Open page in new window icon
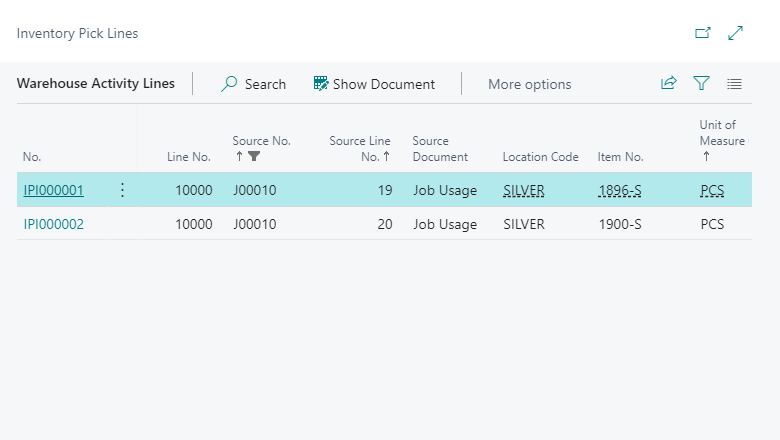 tap(702, 33)
